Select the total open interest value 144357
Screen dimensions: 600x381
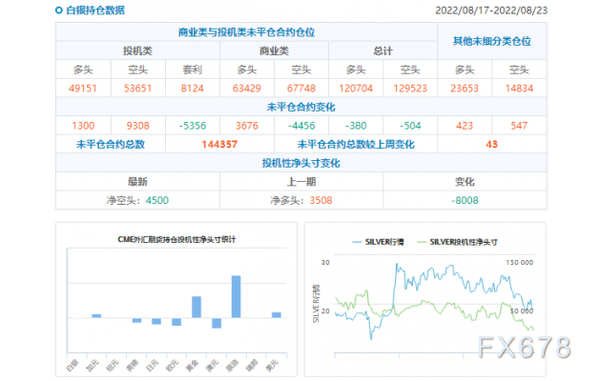(x=220, y=145)
